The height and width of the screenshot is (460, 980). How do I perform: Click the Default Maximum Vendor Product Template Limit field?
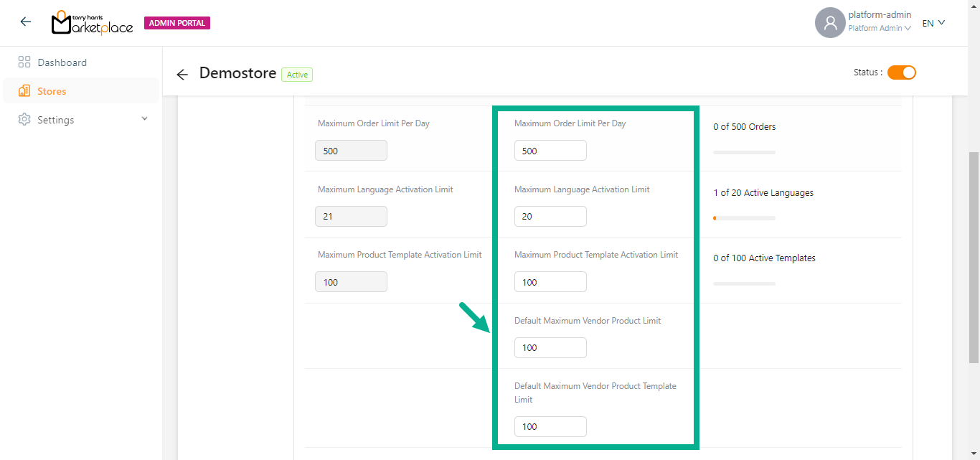click(x=550, y=427)
